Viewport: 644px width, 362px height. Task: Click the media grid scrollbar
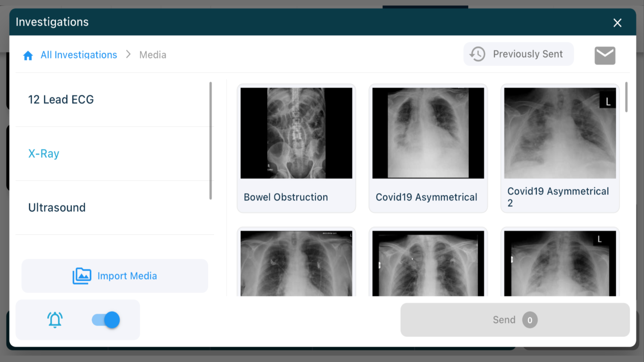(626, 97)
